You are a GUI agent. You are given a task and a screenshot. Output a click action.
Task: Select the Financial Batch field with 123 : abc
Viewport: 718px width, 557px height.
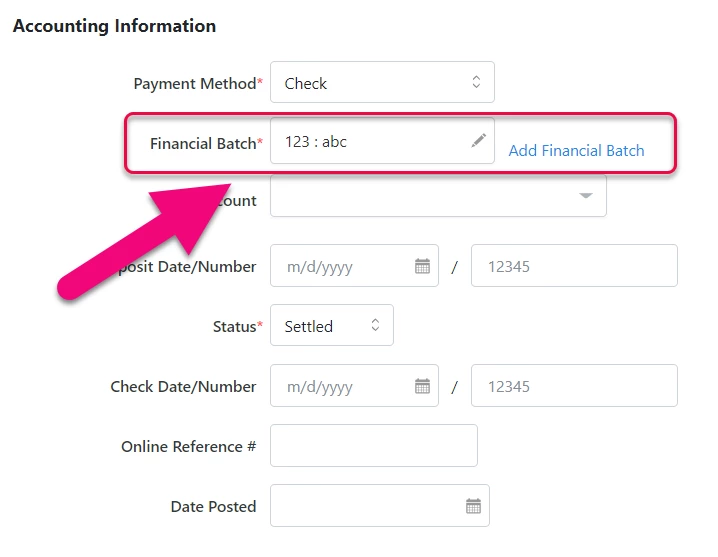[382, 140]
